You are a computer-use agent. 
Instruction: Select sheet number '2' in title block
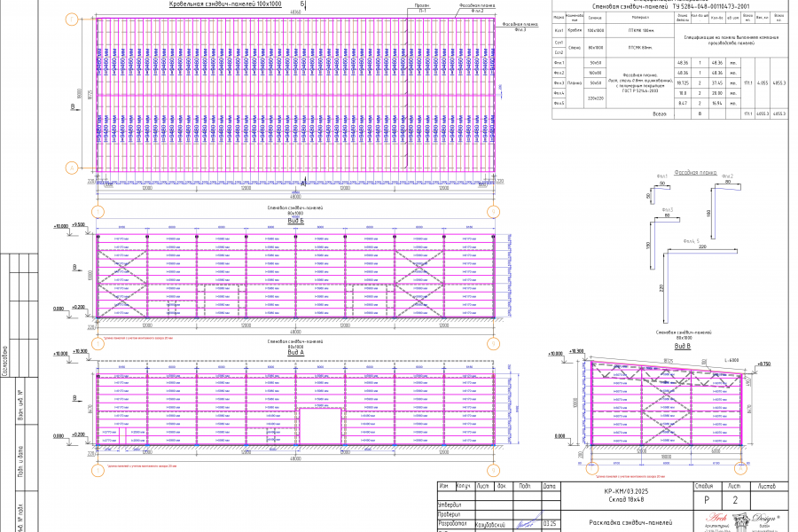735,500
